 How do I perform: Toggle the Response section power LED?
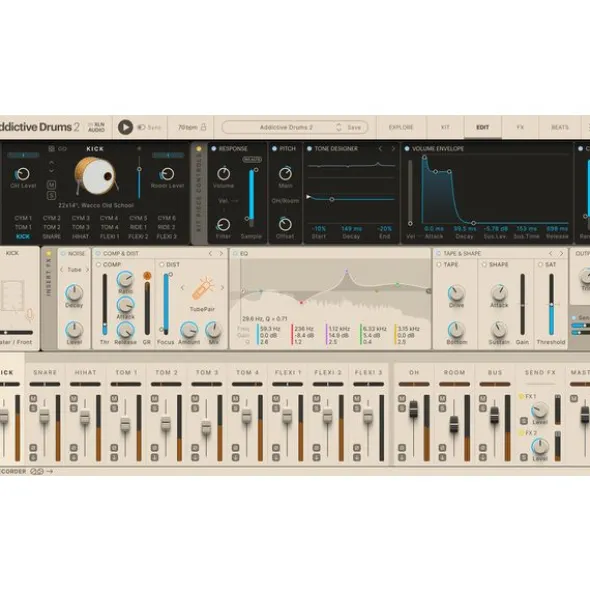(214, 149)
